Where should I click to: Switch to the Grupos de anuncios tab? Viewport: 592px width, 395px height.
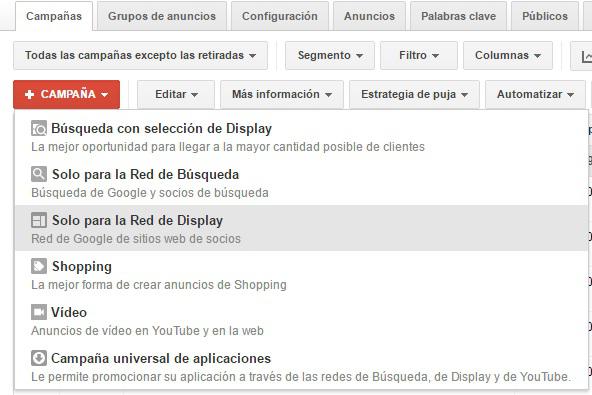tap(162, 16)
